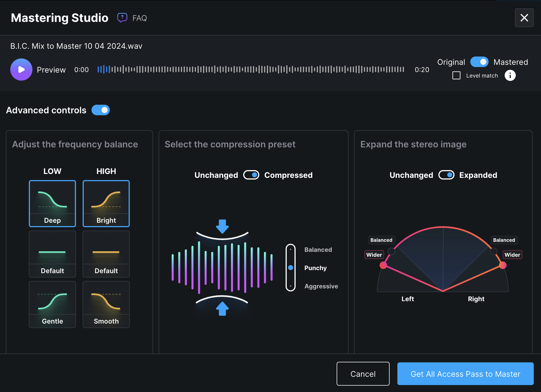Screen dimensions: 541x392
Task: Select the Balanced compression preset
Action: [318, 250]
